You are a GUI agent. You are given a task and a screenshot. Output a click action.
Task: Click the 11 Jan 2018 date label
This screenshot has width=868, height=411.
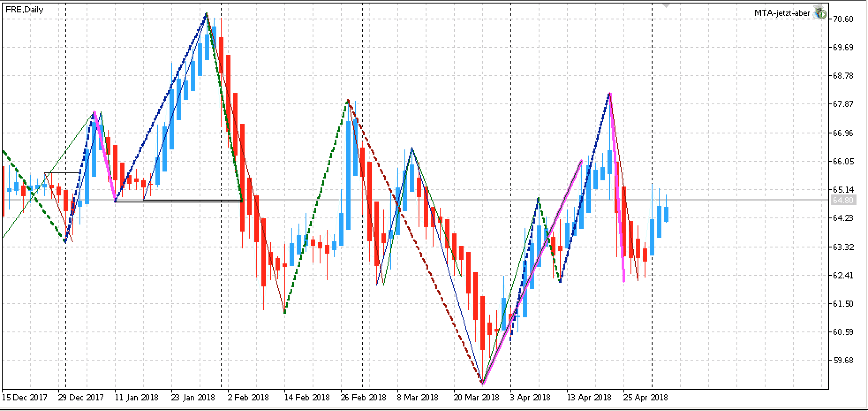point(136,397)
